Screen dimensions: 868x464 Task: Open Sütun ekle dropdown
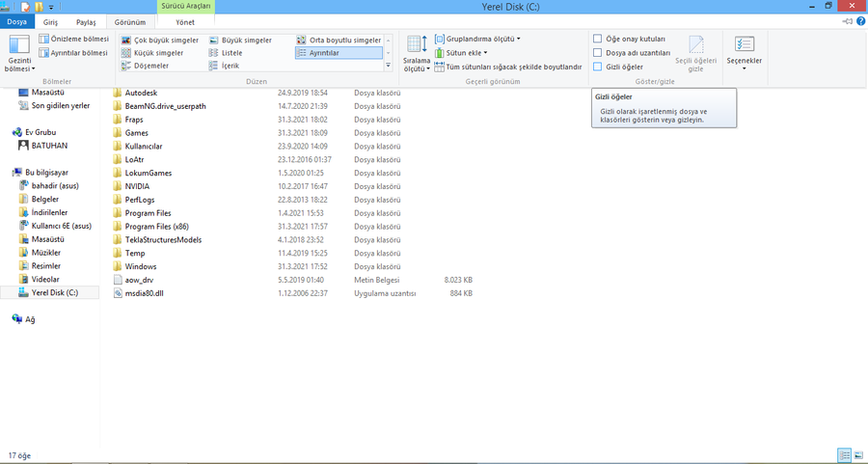pyautogui.click(x=461, y=53)
